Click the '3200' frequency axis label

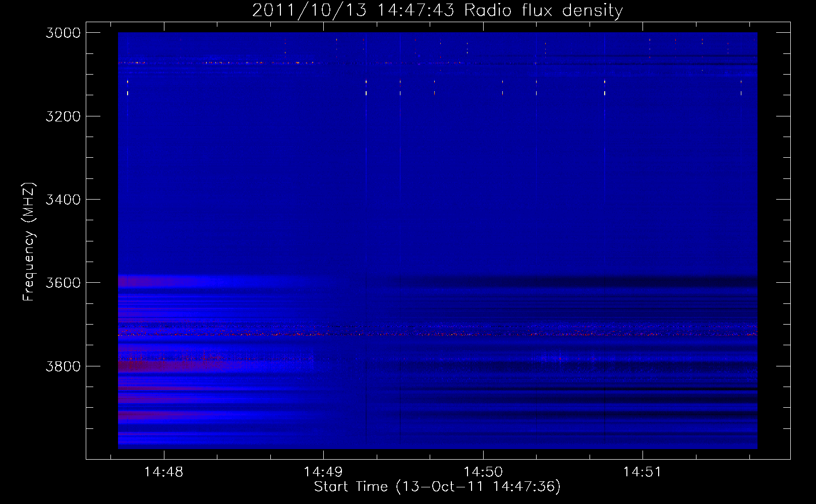click(63, 116)
